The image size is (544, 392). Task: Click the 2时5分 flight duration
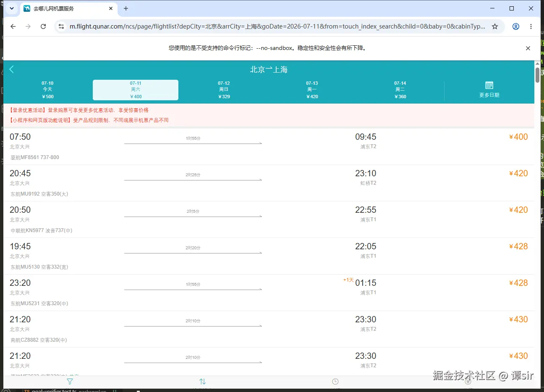coord(193,212)
